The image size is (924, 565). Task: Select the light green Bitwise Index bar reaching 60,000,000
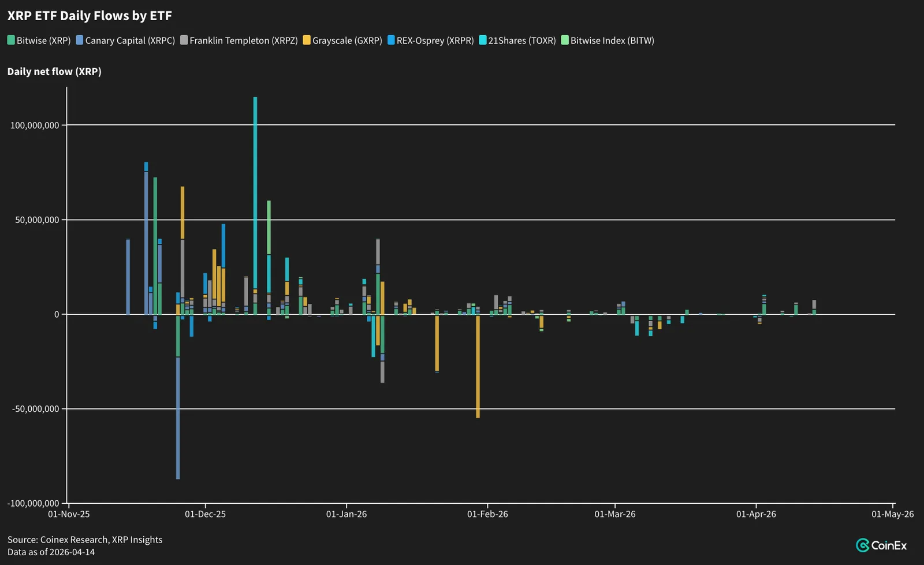point(269,228)
